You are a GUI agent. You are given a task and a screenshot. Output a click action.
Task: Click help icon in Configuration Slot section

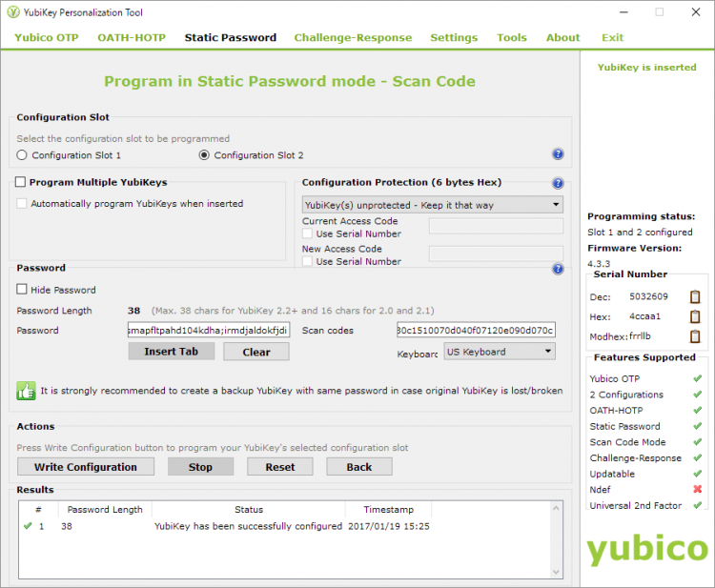pyautogui.click(x=558, y=154)
